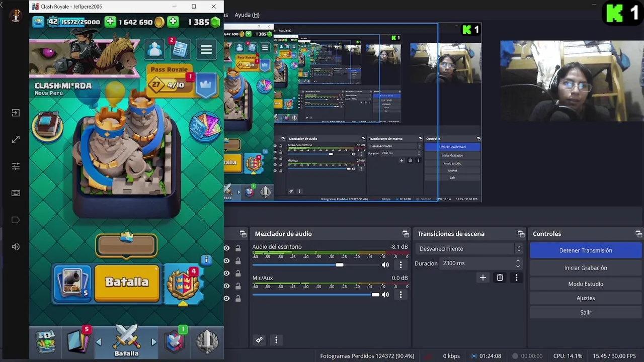
Task: Toggle the bottom lock icon in OBS sources
Action: (238, 298)
